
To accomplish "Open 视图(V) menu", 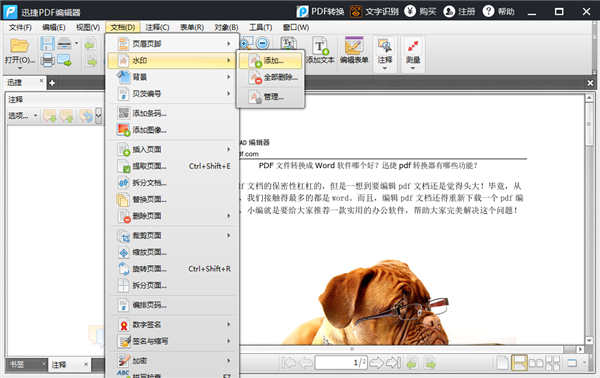I will tap(88, 27).
